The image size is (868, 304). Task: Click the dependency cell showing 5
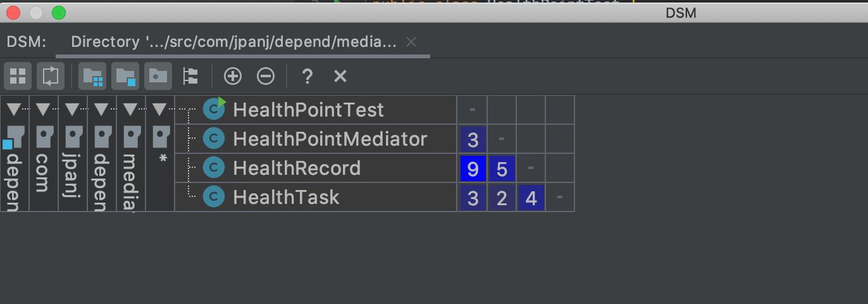[x=502, y=168]
